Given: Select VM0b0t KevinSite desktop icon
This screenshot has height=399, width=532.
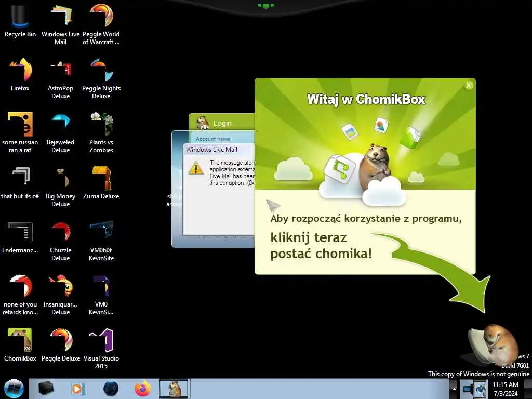Looking at the screenshot, I should coord(101,240).
